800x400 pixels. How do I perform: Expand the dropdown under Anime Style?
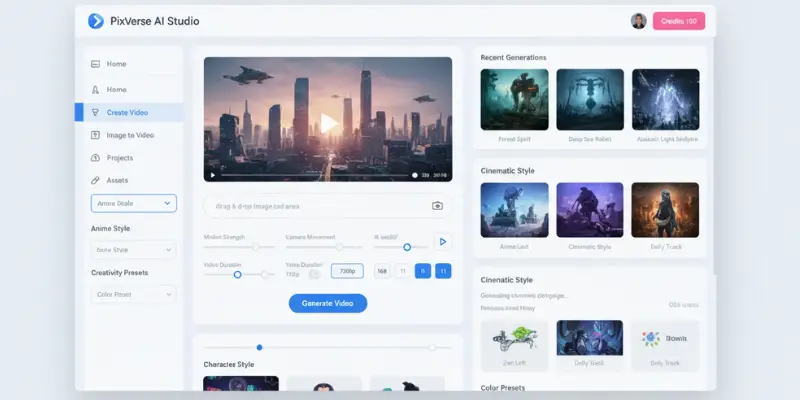point(134,250)
